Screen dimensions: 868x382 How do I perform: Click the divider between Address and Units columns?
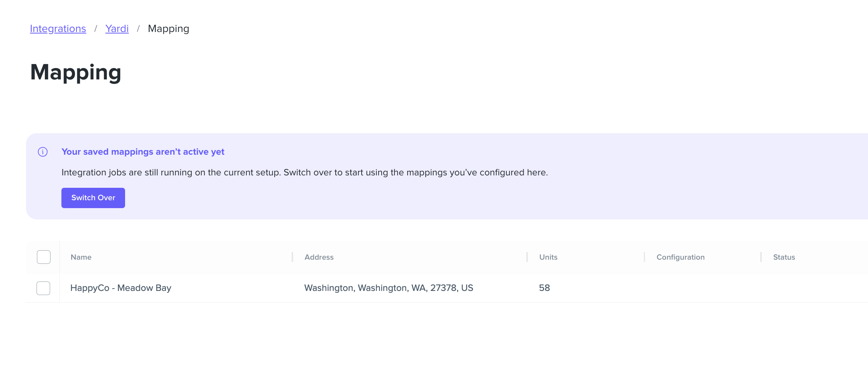coord(527,257)
